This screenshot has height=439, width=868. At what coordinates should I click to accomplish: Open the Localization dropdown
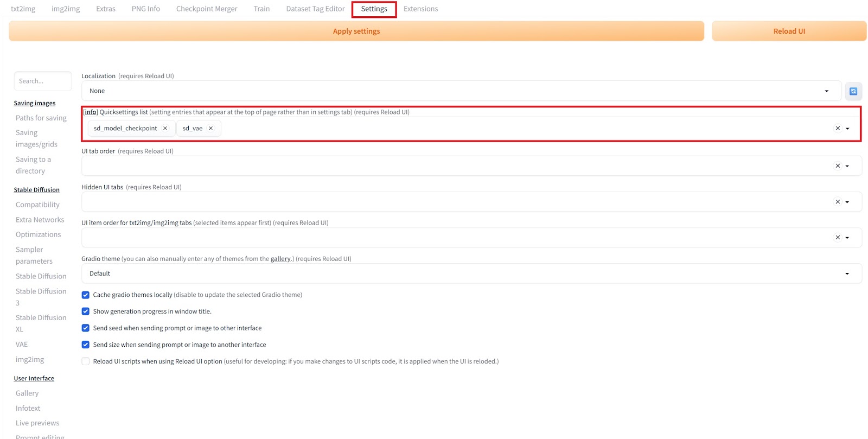461,91
